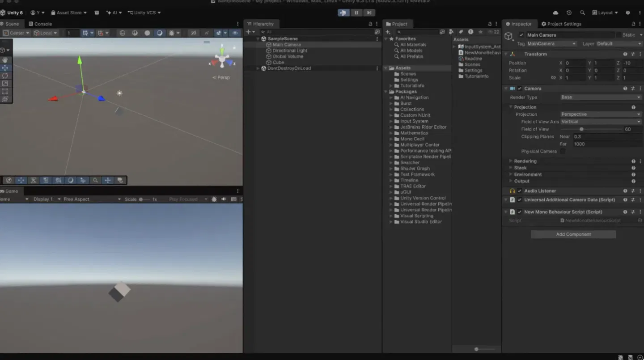Open the Display 1 dropdown

pos(47,199)
